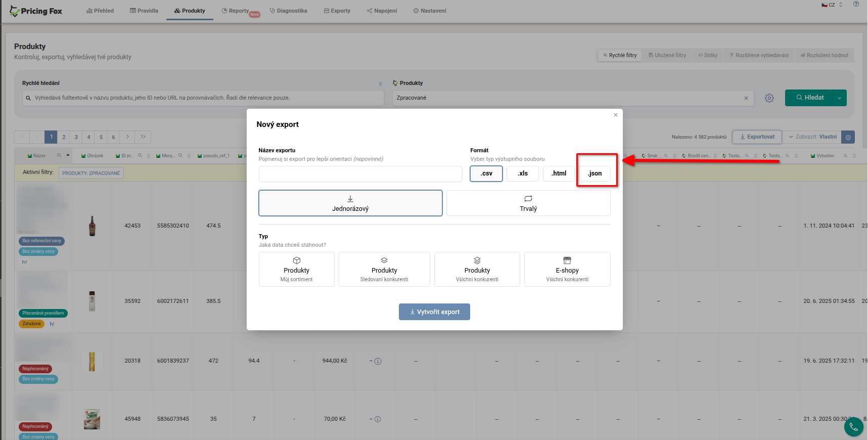
Task: Go to the Exporty menu tab
Action: click(x=337, y=11)
